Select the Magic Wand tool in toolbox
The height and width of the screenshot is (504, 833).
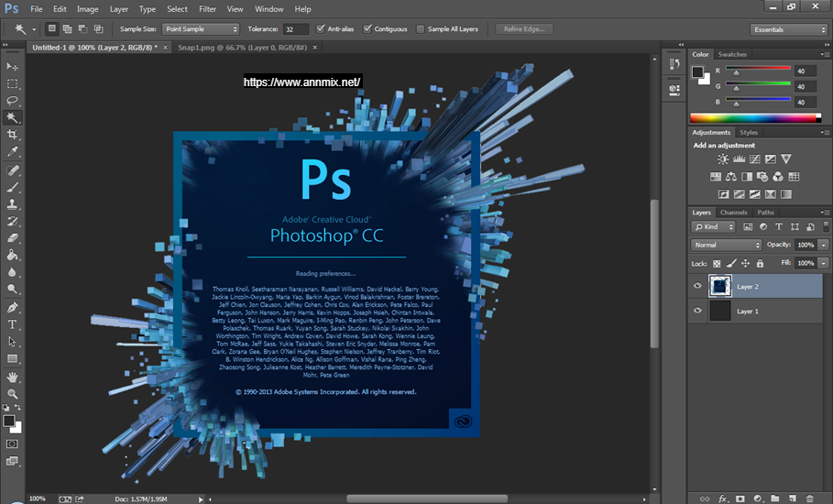click(x=12, y=117)
